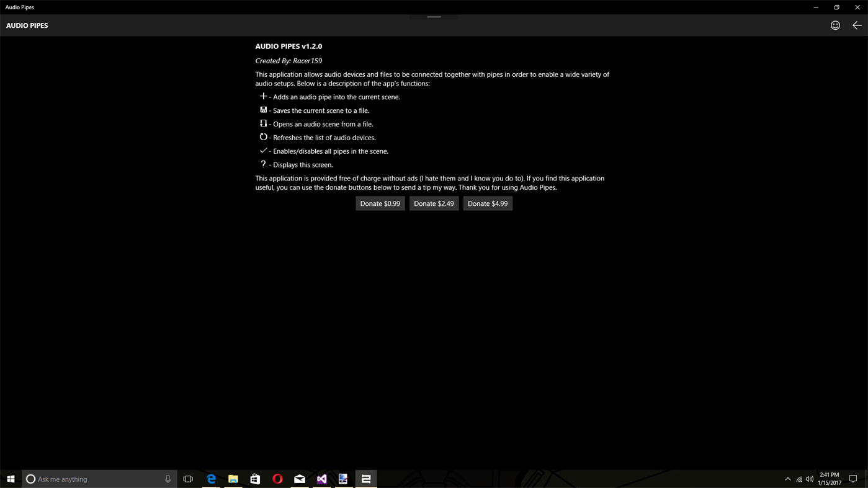The width and height of the screenshot is (868, 488).
Task: Launch Visual Studio from the taskbar
Action: click(x=321, y=478)
